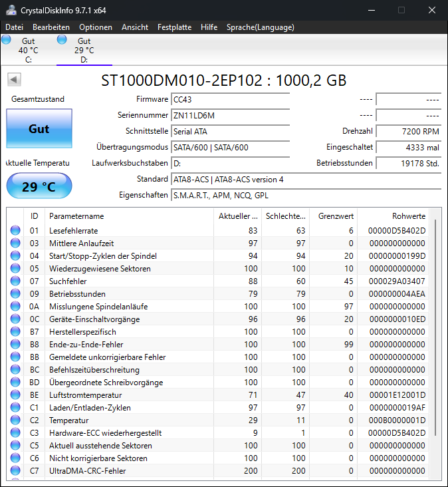Click the Übertragungsmodus field SATA/600
448x487 pixels.
pos(230,148)
